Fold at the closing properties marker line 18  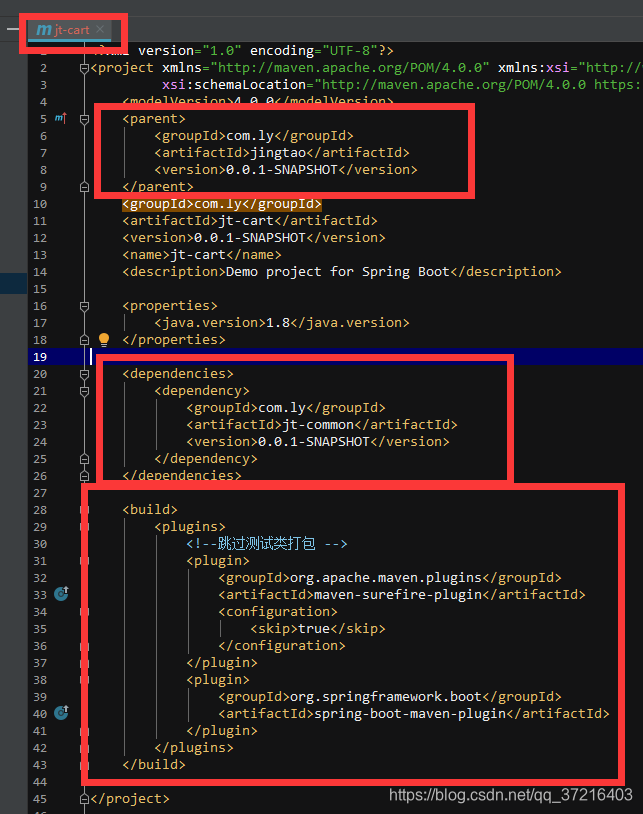pos(84,340)
